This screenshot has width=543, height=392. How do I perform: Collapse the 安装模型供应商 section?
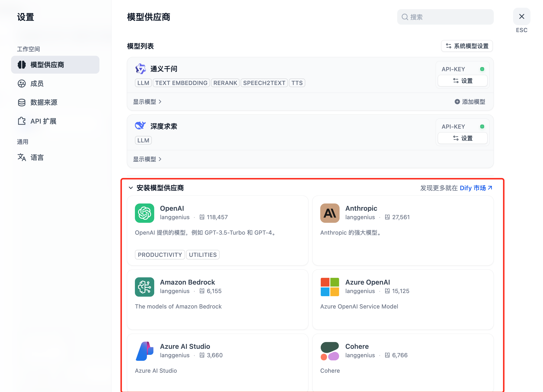point(131,188)
